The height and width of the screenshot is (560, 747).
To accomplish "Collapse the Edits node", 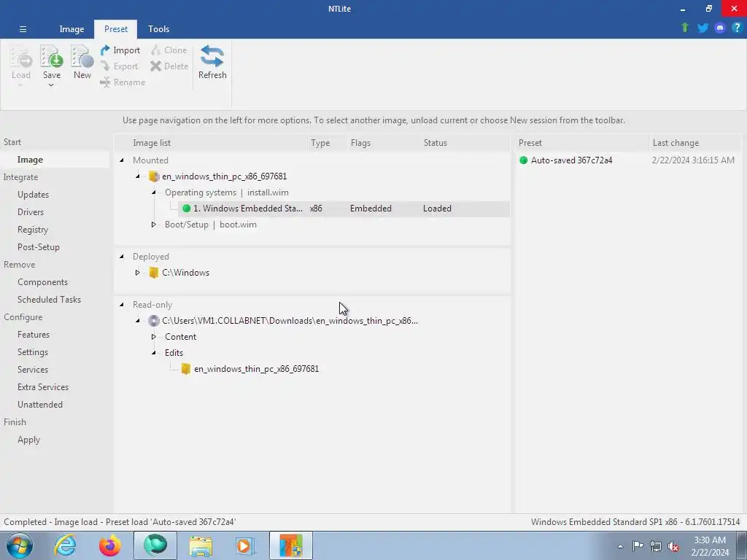I will point(153,353).
